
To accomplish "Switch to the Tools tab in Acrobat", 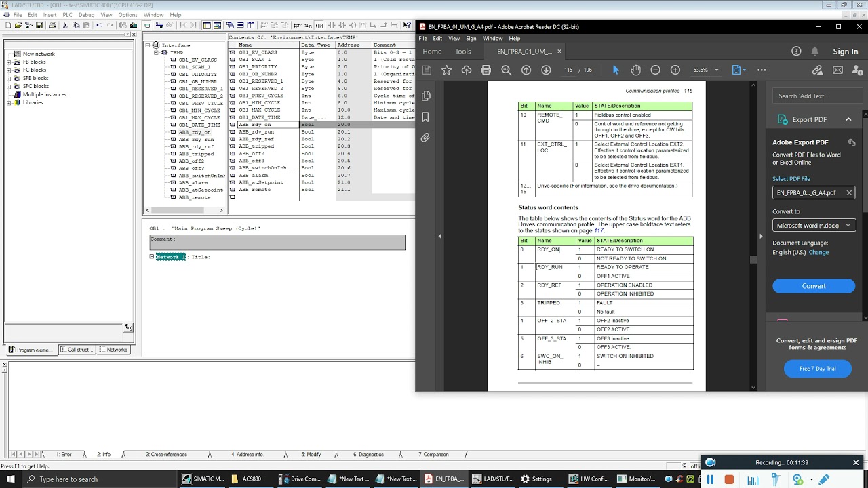I will (x=463, y=52).
